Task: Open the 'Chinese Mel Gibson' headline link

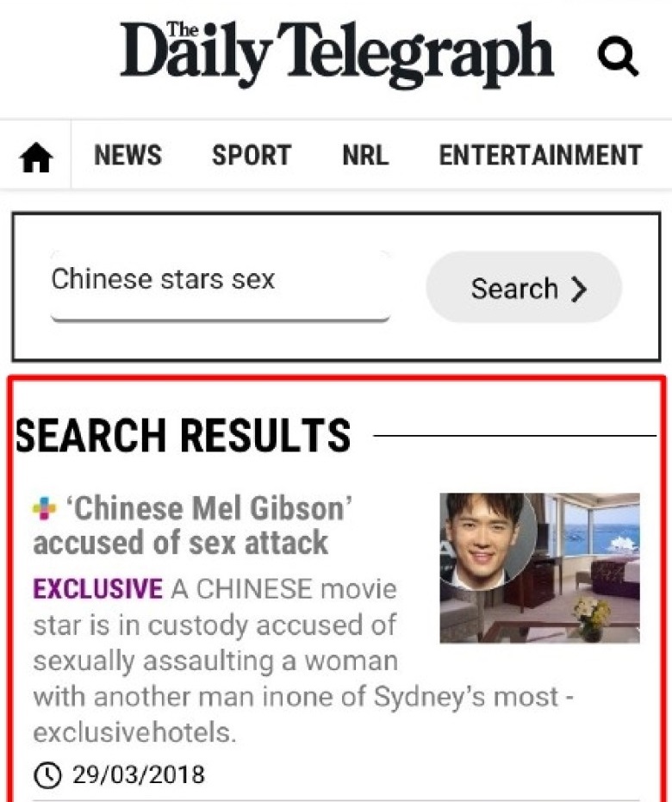Action: pos(193,525)
